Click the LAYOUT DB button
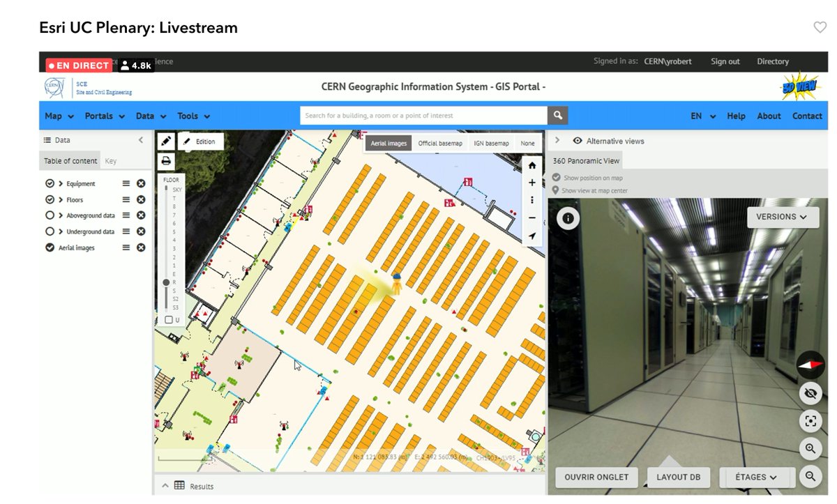Viewport: 837px width, 504px height. point(678,478)
